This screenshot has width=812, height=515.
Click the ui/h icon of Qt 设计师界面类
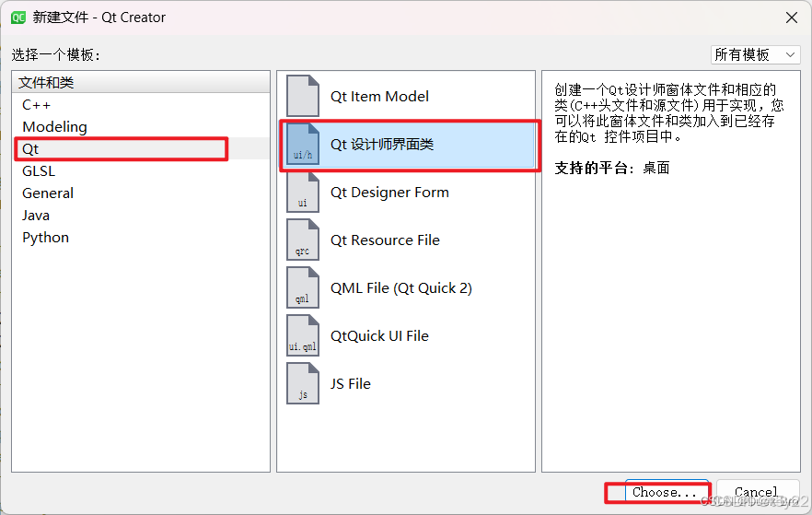(303, 144)
